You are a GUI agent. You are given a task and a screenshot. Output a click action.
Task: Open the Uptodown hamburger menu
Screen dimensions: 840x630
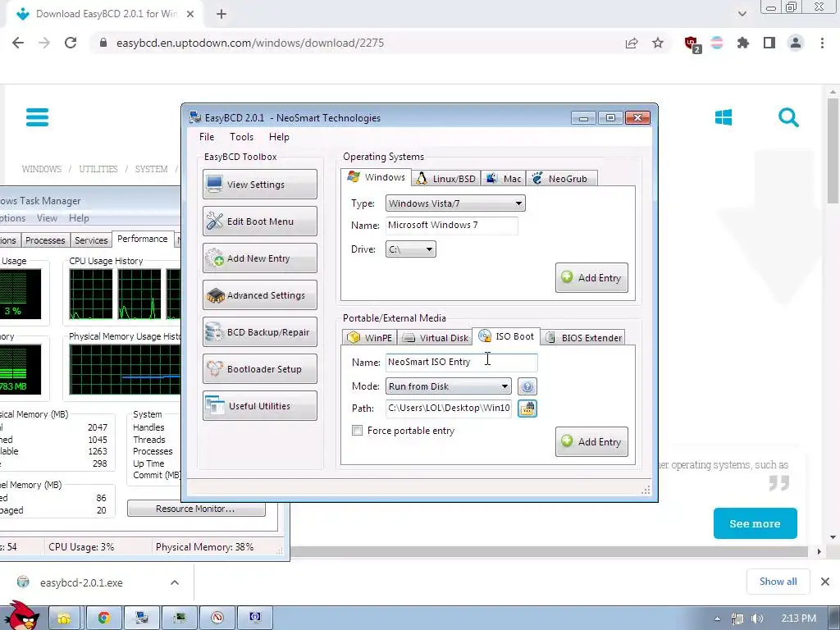(37, 117)
